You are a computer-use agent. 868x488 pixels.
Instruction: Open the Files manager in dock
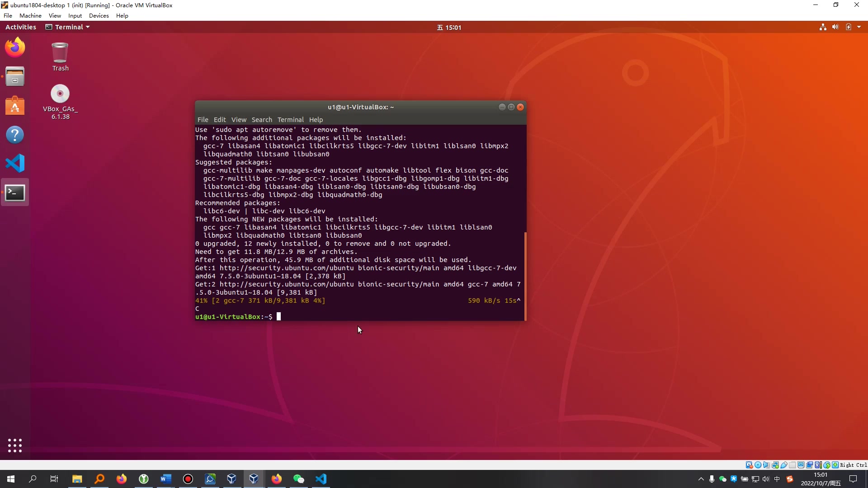click(x=15, y=76)
